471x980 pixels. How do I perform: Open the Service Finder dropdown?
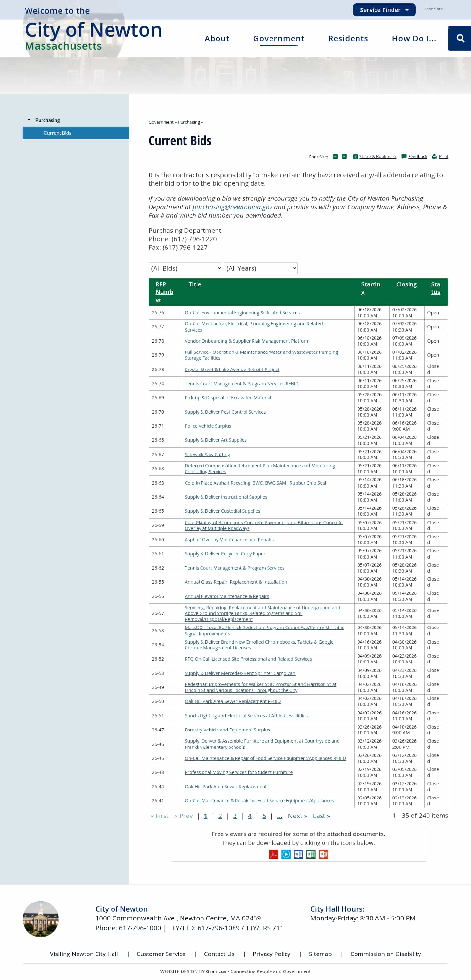384,10
